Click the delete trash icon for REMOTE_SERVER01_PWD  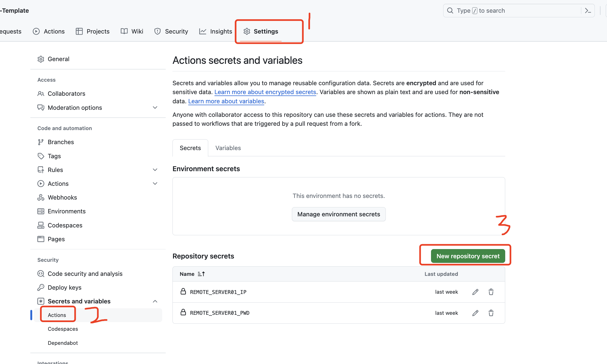pos(491,313)
